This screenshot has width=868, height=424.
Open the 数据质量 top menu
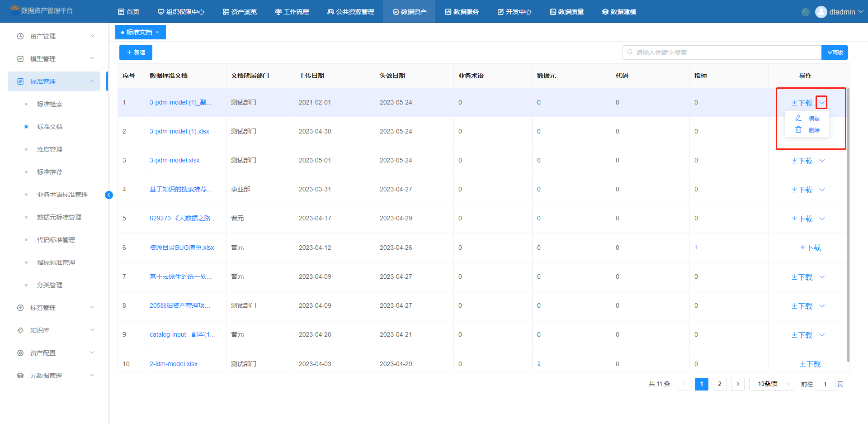[567, 12]
